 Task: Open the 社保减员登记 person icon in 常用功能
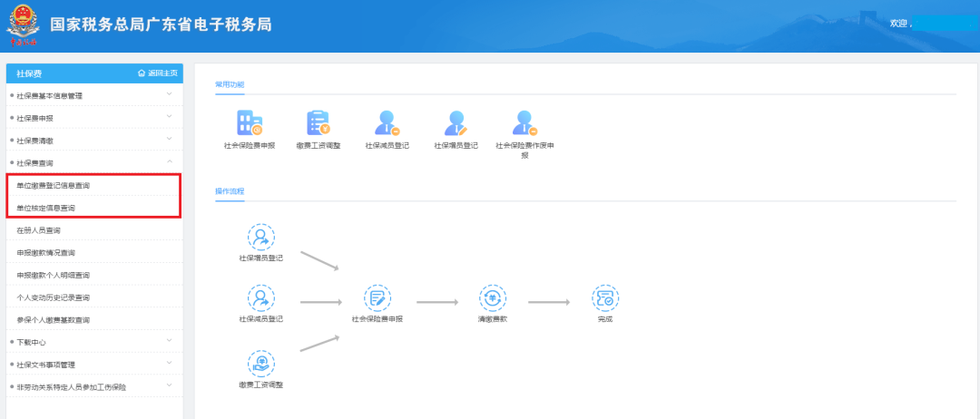coord(387,123)
